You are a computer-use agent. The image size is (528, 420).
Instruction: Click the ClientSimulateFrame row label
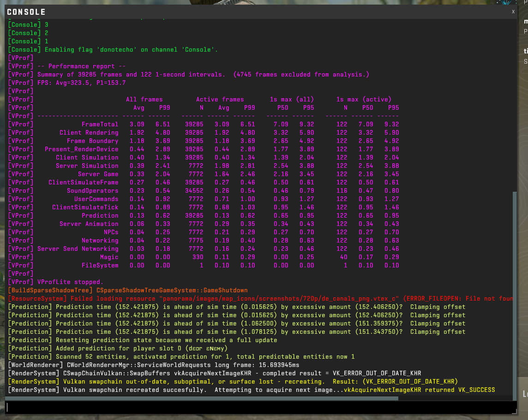[x=83, y=183]
